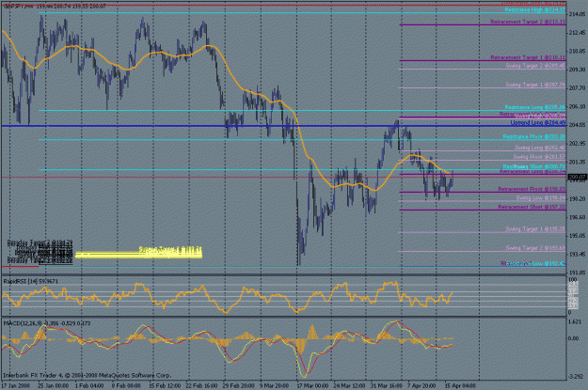Click the RSI scale value 100
Viewport: 588px width, 390px height.
click(573, 280)
